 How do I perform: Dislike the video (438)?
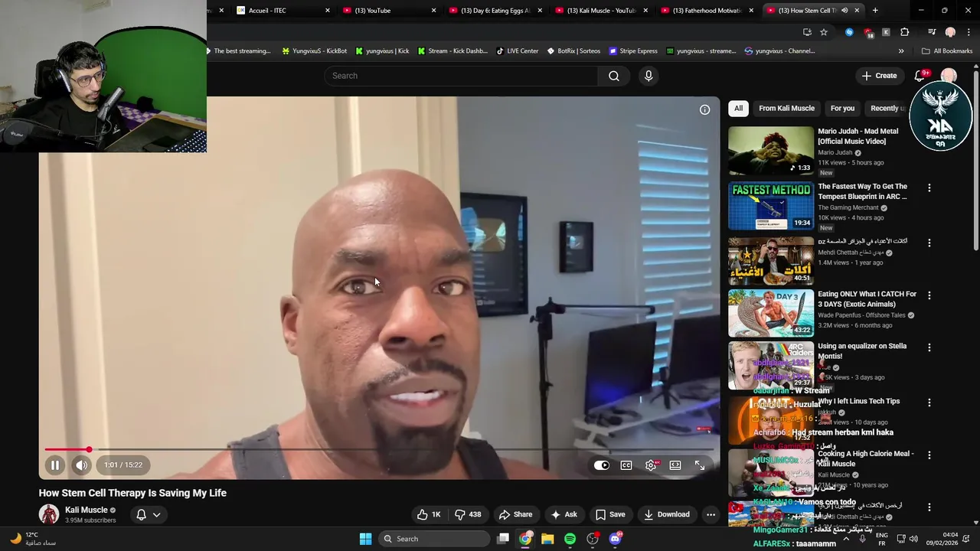[x=468, y=514]
